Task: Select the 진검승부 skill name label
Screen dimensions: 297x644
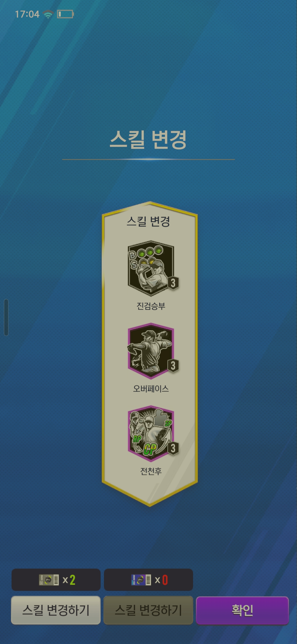Action: click(151, 306)
